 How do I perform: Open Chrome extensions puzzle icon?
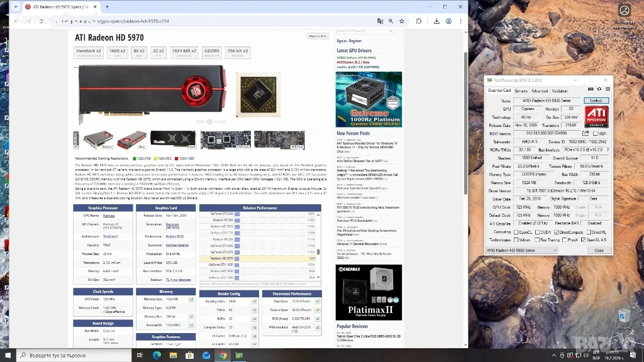point(419,21)
